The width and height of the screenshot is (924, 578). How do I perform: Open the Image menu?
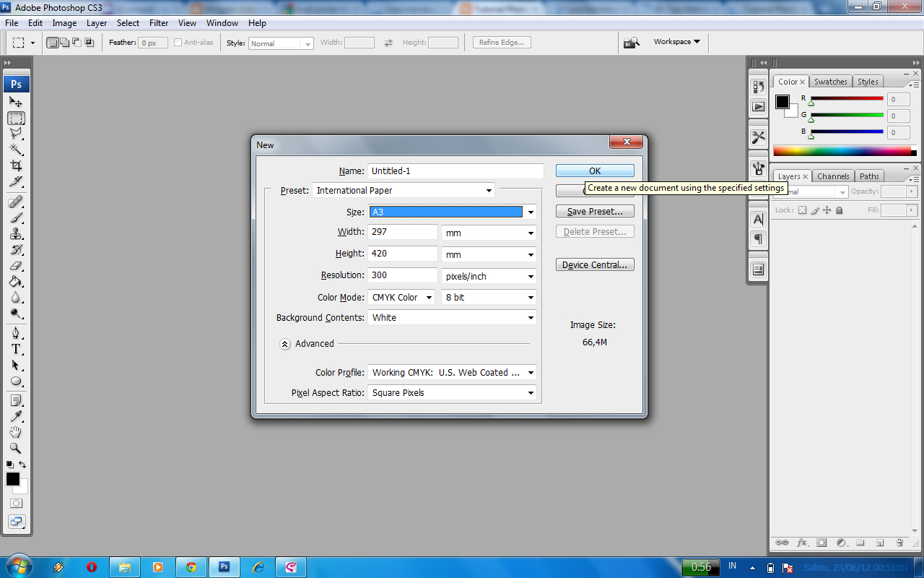64,23
